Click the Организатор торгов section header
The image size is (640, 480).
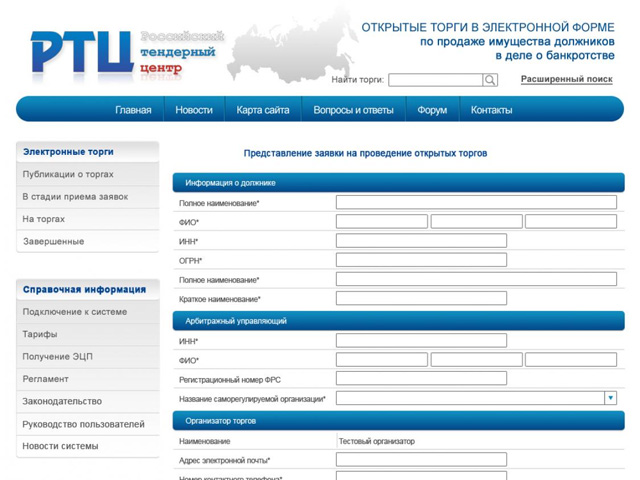click(398, 421)
